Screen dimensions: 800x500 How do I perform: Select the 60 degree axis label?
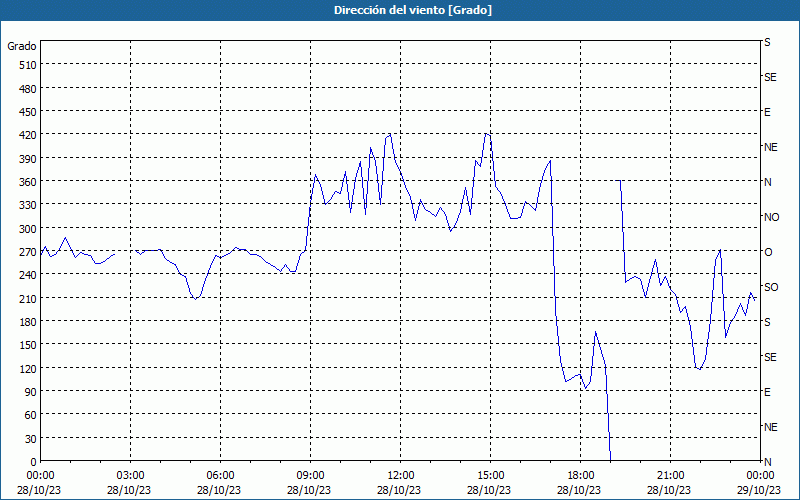pyautogui.click(x=31, y=415)
